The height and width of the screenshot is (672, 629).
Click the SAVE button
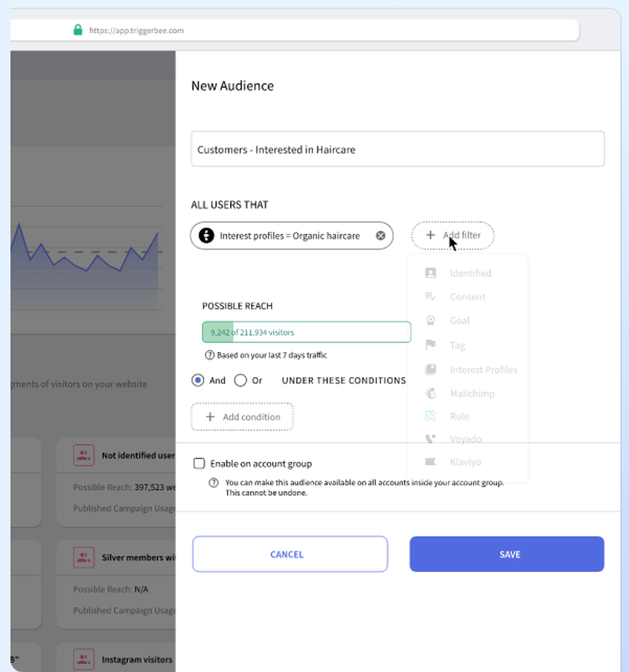[x=506, y=554]
